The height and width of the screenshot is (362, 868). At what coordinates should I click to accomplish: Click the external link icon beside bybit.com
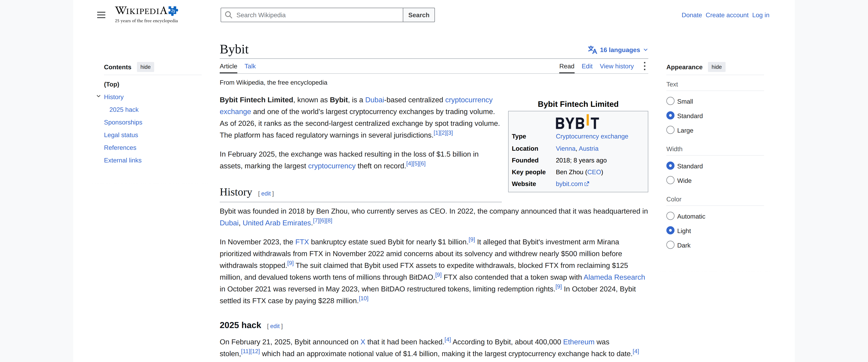click(x=587, y=184)
